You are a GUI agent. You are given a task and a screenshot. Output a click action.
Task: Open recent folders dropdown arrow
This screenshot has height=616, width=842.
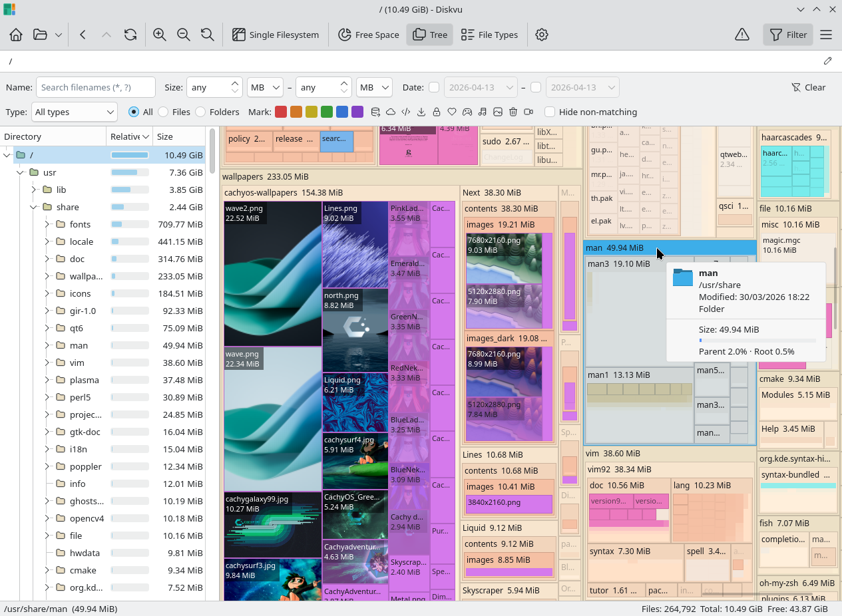[x=59, y=35]
